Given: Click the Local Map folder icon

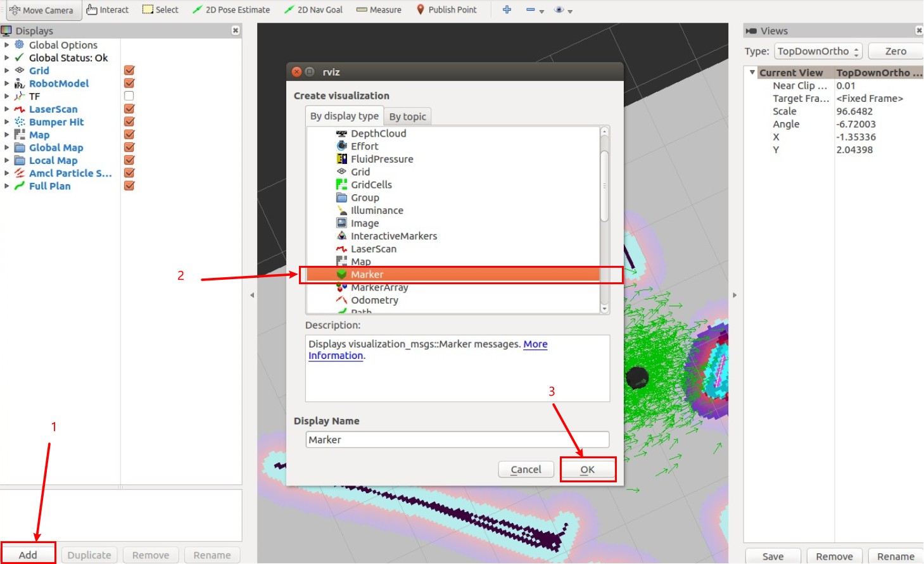Looking at the screenshot, I should tap(20, 160).
